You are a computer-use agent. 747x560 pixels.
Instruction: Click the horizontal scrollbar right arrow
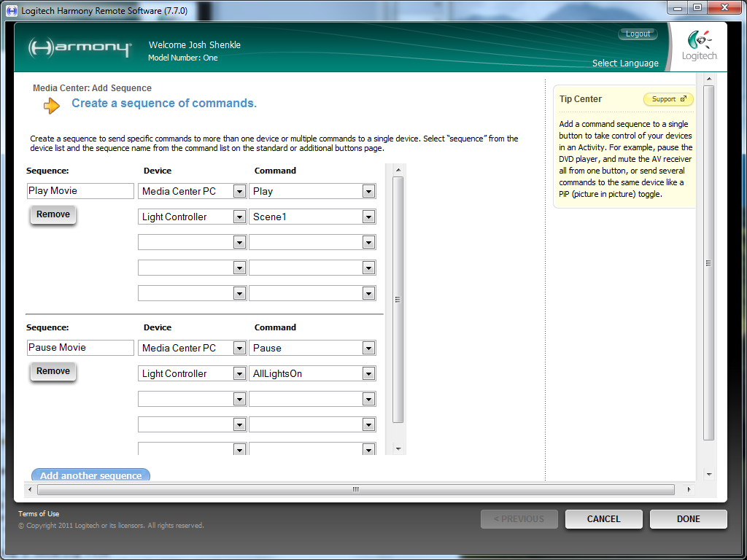pyautogui.click(x=689, y=489)
